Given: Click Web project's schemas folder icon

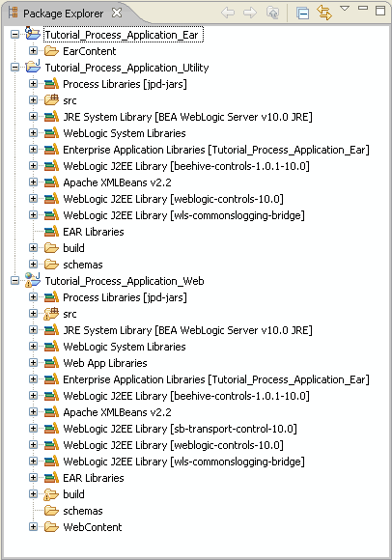Looking at the screenshot, I should pyautogui.click(x=51, y=511).
